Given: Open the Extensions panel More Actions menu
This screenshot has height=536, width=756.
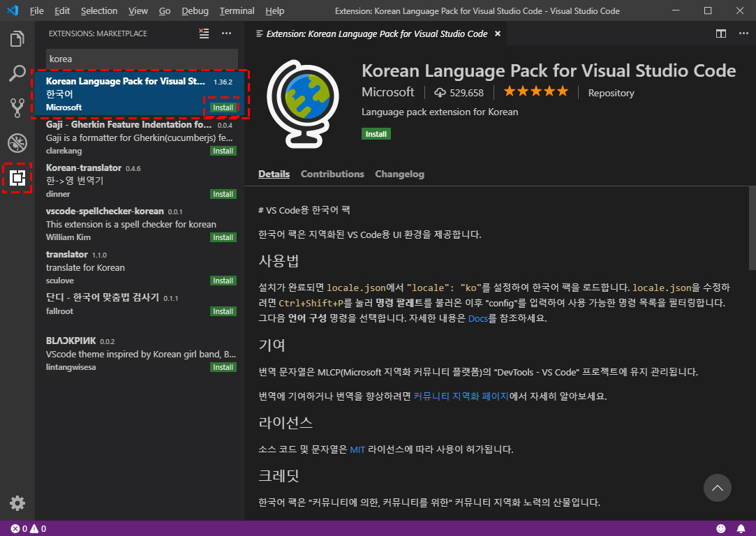Looking at the screenshot, I should pos(226,33).
